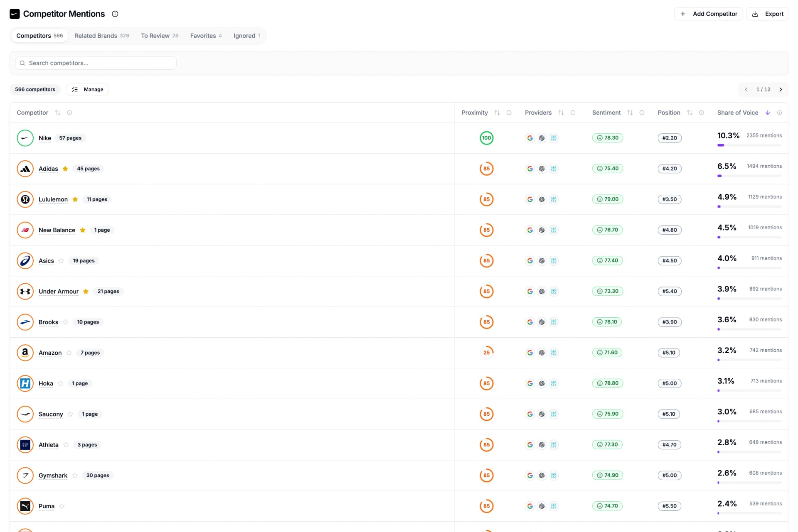Click the Asics logo icon
798x532 pixels.
click(25, 261)
